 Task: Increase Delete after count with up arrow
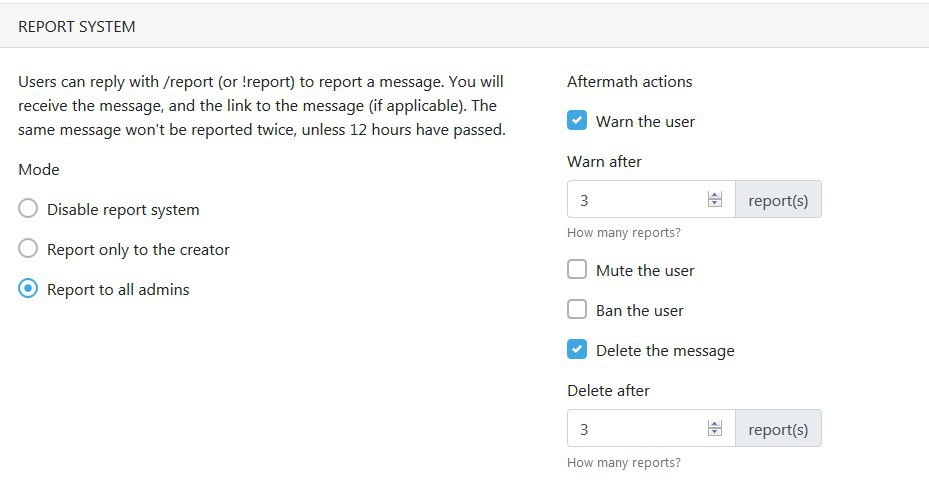[715, 424]
